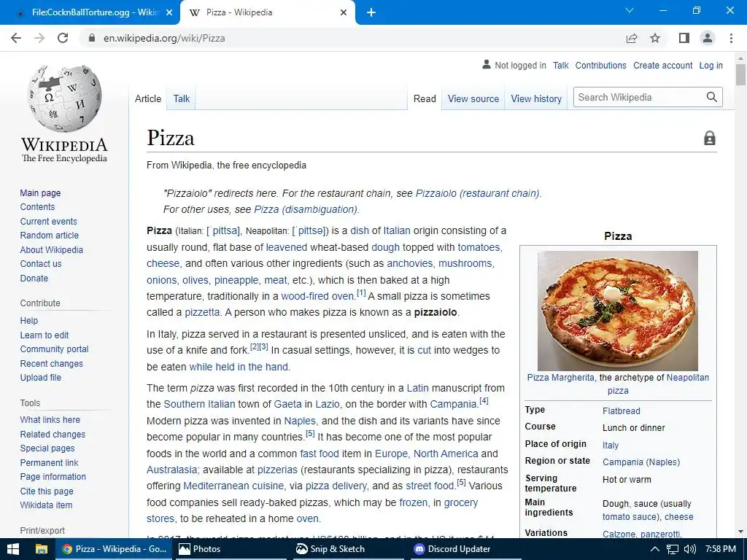This screenshot has height=560, width=747.
Task: Open the Talk tab of the article
Action: click(x=181, y=98)
